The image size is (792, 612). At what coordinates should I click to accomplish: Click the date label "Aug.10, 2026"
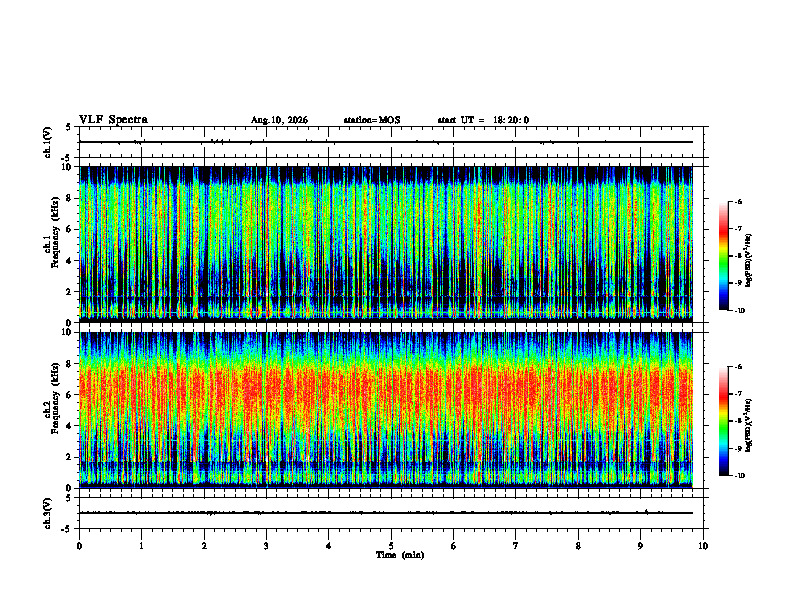click(279, 120)
